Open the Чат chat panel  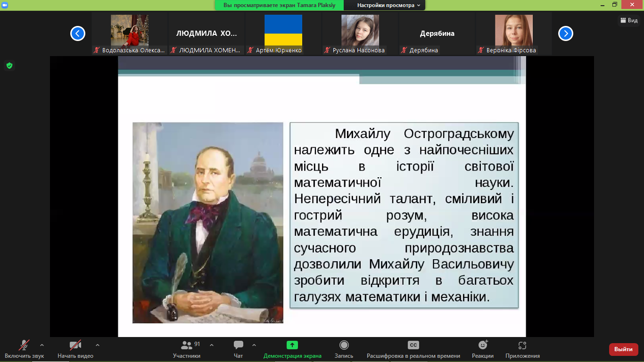coord(239,349)
